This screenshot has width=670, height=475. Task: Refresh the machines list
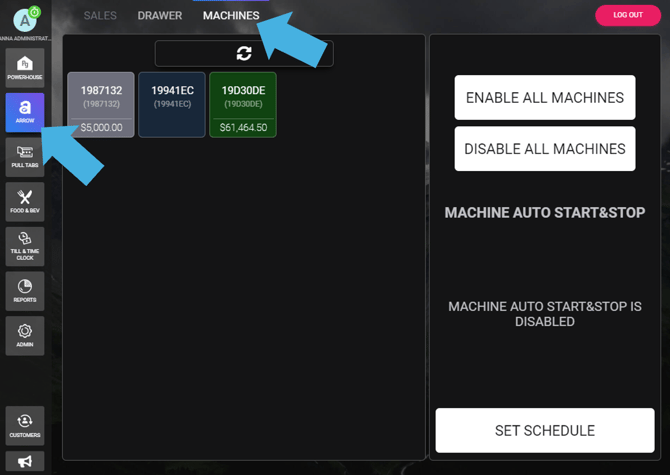click(x=244, y=53)
